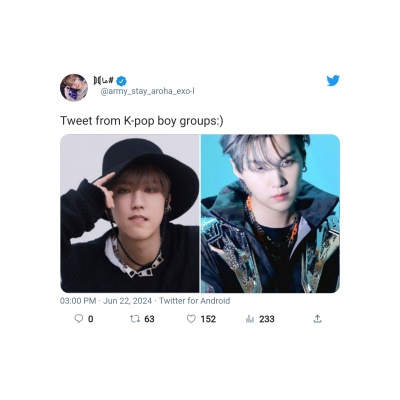400x400 pixels.
Task: Click the 233 views count
Action: tap(267, 319)
